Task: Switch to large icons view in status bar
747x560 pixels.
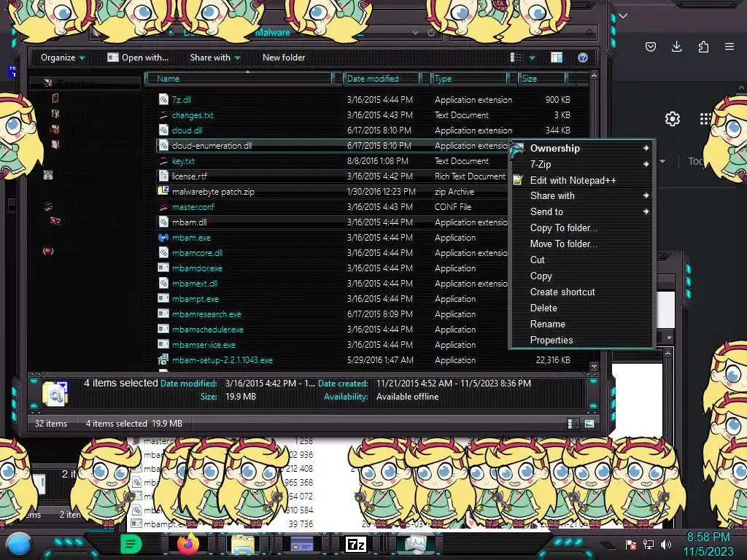Action: point(589,424)
